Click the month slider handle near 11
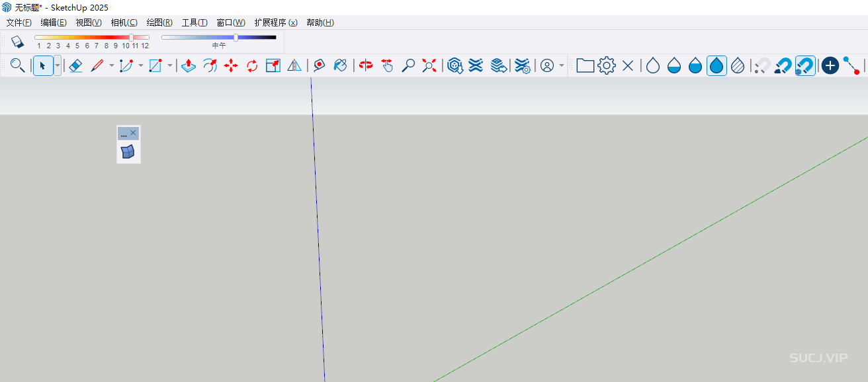Image resolution: width=868 pixels, height=382 pixels. 131,38
